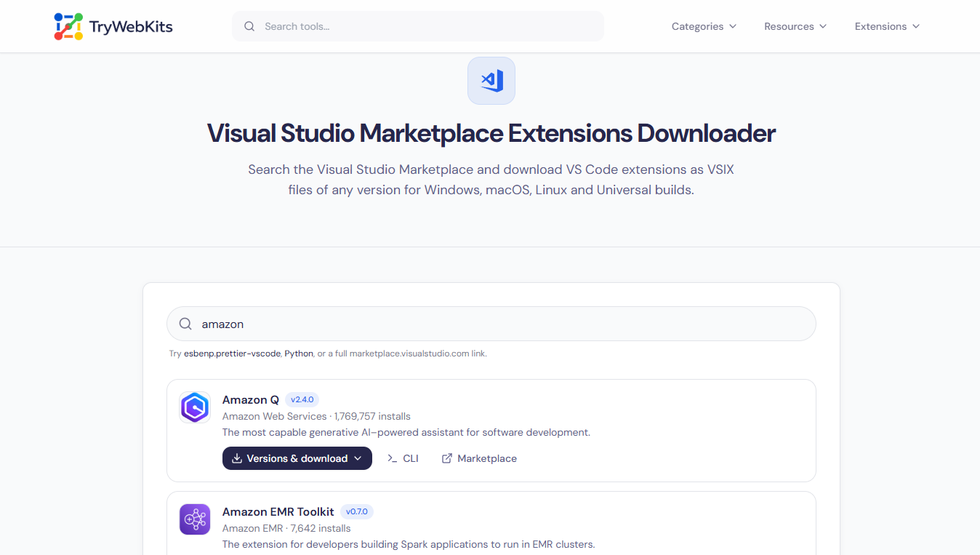
Task: Open the Categories menu
Action: point(704,26)
